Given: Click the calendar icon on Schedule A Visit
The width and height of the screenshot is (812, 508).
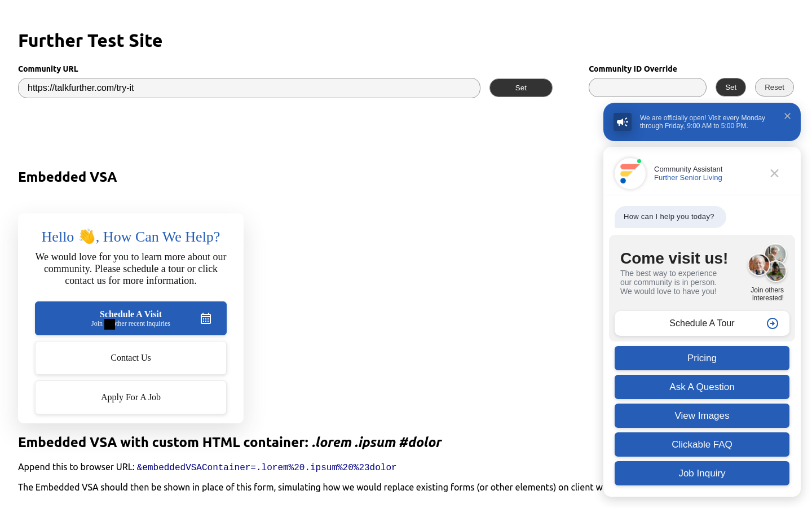Looking at the screenshot, I should (x=206, y=318).
